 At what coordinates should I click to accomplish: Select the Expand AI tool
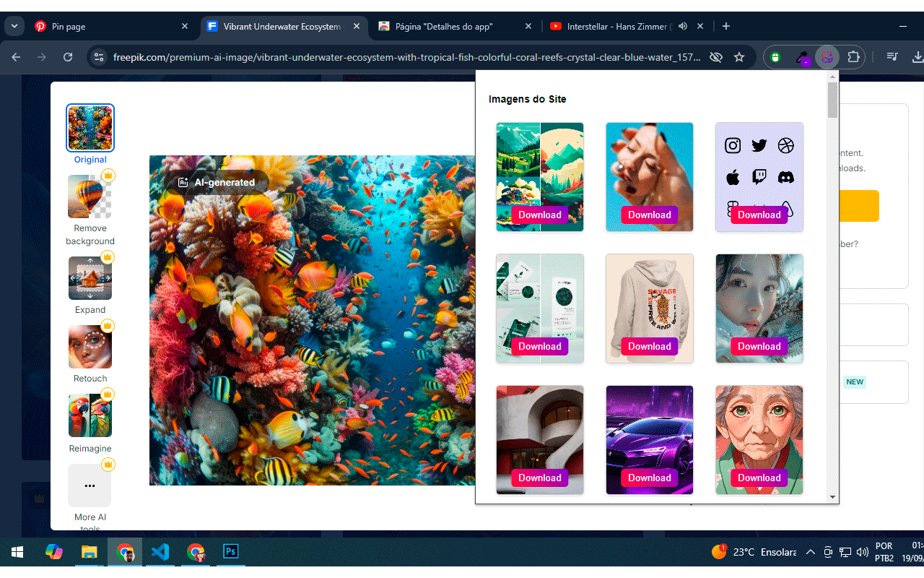pyautogui.click(x=90, y=277)
